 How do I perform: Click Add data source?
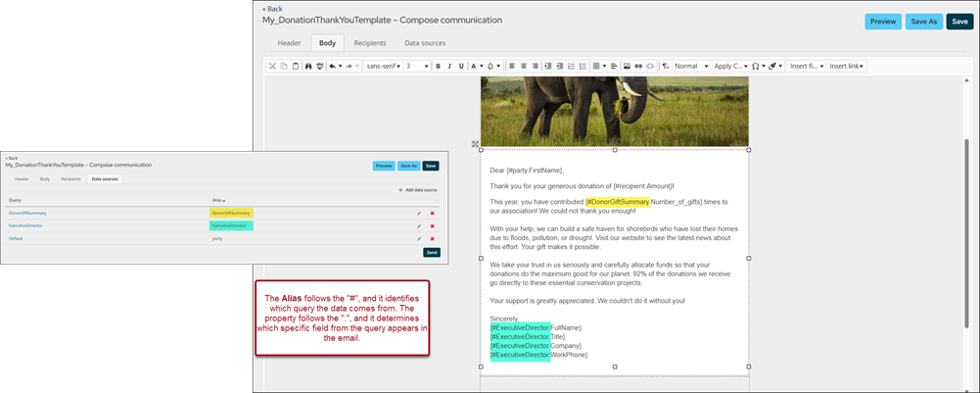418,189
